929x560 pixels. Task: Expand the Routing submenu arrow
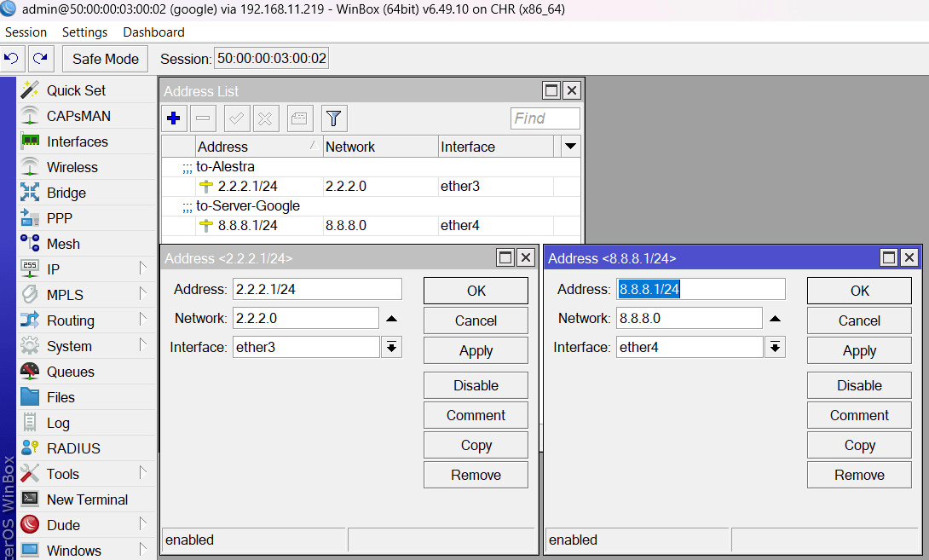pos(143,319)
